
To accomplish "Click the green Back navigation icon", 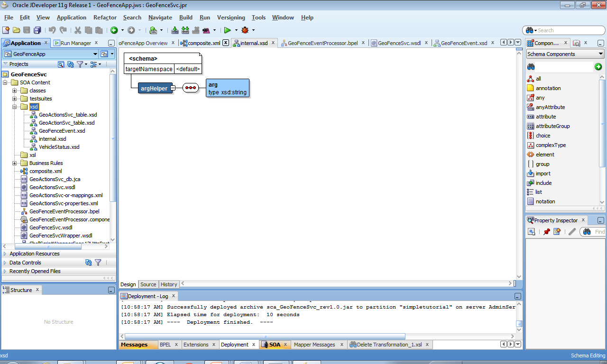I will pos(114,30).
